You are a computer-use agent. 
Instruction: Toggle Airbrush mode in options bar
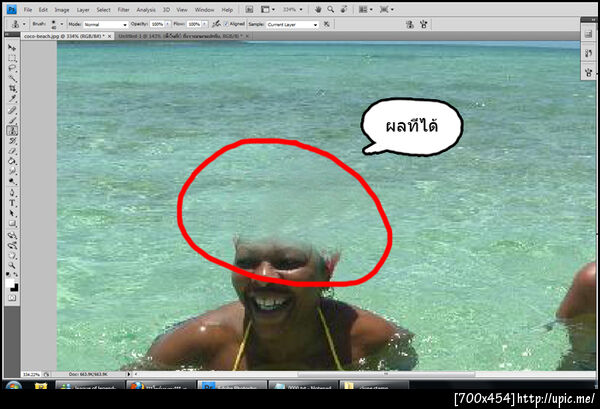coord(216,24)
